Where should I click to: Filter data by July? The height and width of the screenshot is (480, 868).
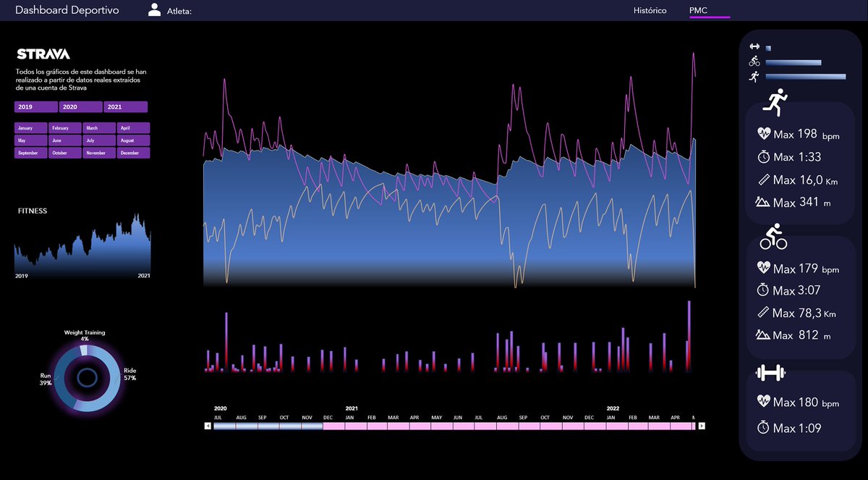[99, 140]
